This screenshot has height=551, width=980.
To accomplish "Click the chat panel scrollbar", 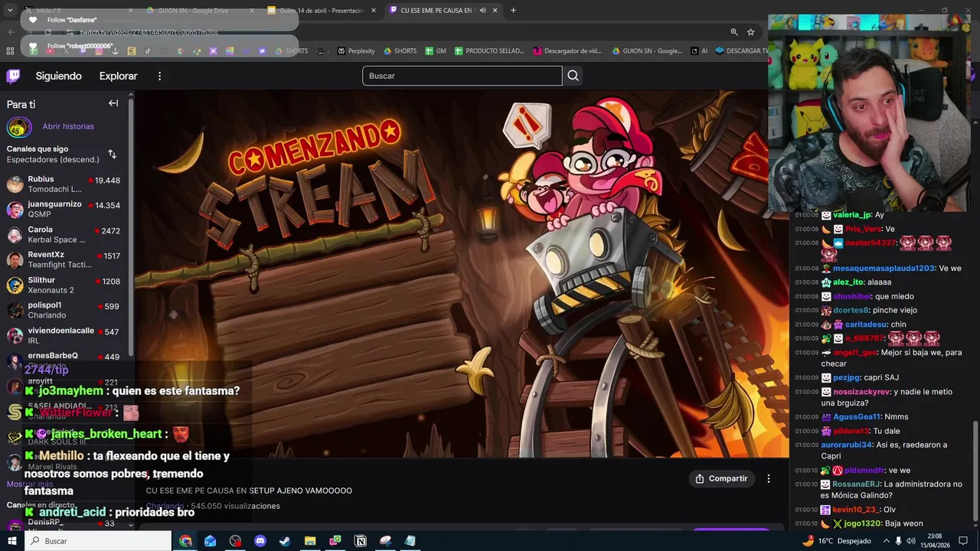I will tap(975, 471).
